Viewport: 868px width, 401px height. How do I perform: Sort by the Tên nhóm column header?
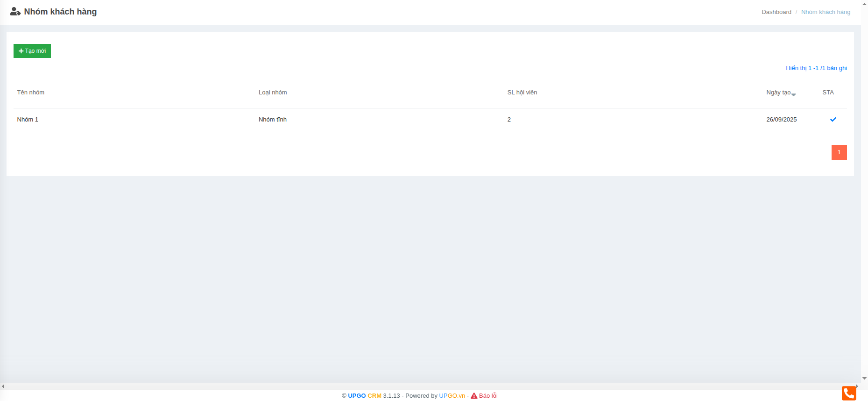tap(31, 93)
